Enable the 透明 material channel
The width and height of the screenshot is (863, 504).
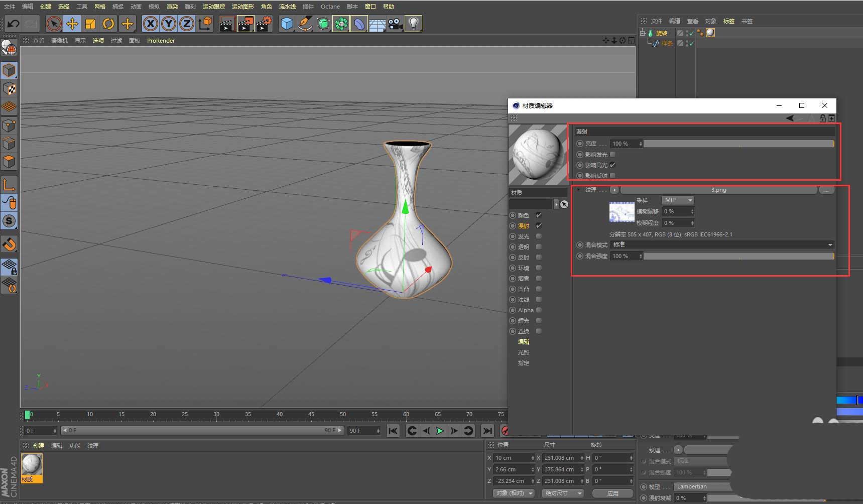coord(539,247)
